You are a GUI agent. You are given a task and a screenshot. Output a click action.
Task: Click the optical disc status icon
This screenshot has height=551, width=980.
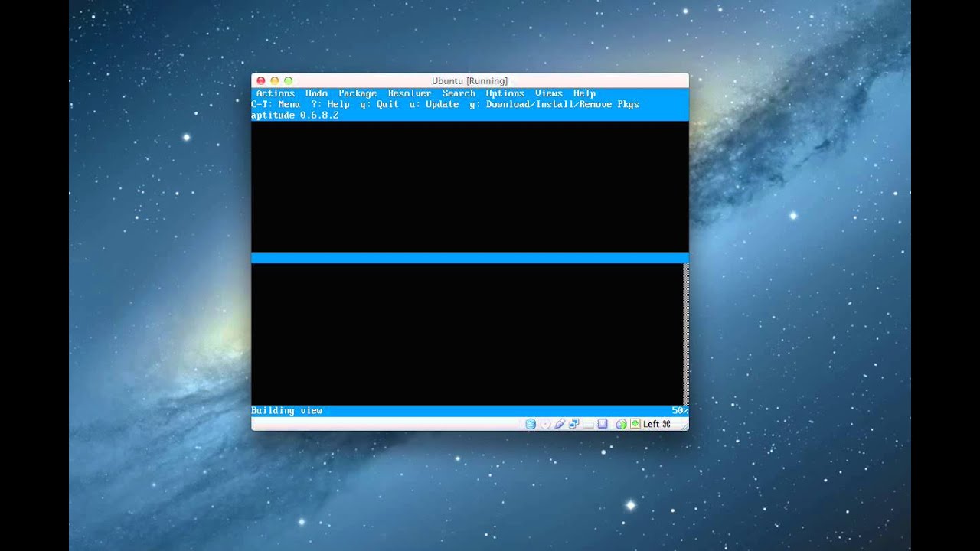(545, 424)
